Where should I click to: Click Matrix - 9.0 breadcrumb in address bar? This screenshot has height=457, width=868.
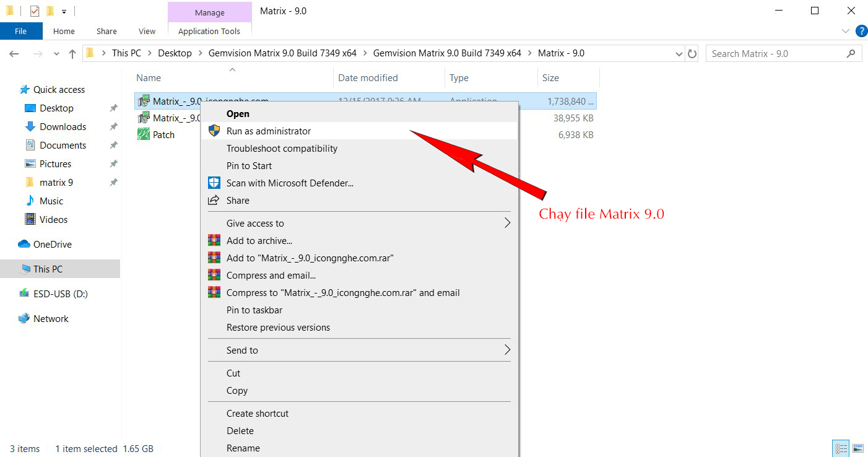[561, 53]
